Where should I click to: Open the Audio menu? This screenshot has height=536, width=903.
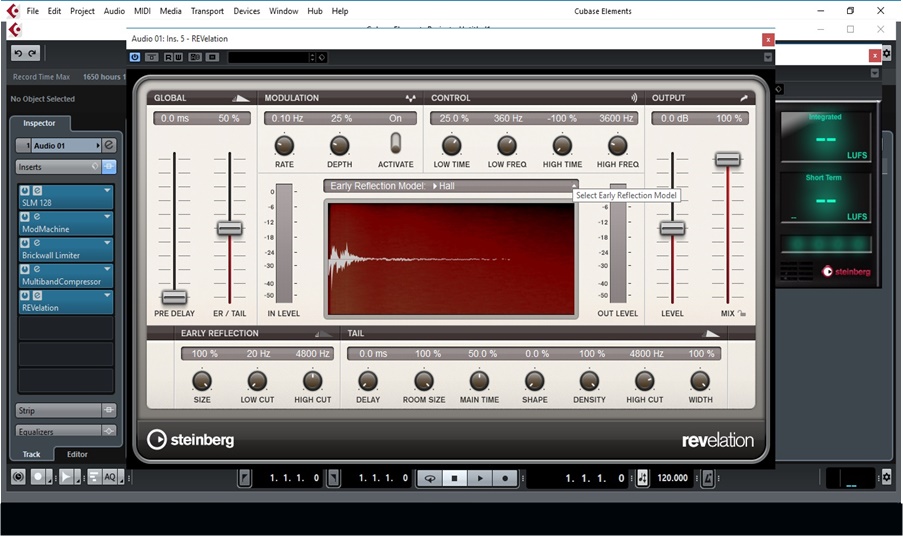tap(114, 11)
